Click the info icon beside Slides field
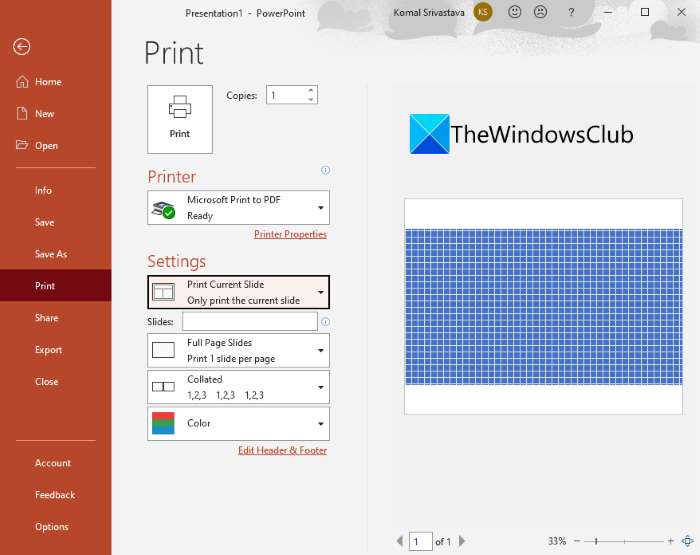This screenshot has width=700, height=555. pos(325,321)
